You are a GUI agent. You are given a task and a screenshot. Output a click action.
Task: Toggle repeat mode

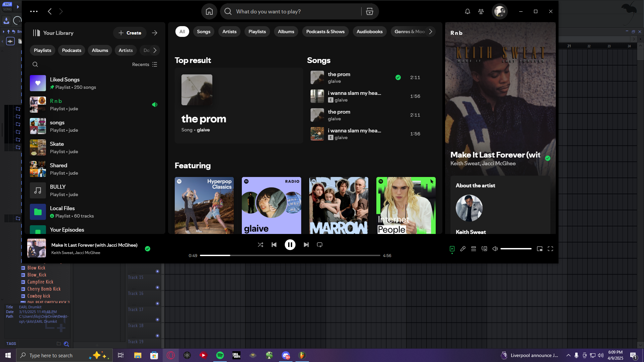coord(320,245)
